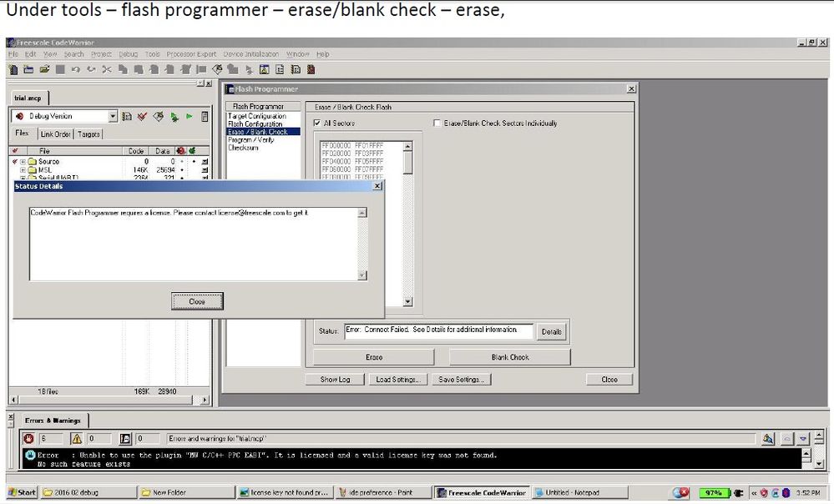
Task: Click the Copy toolbar icon
Action: [x=123, y=69]
